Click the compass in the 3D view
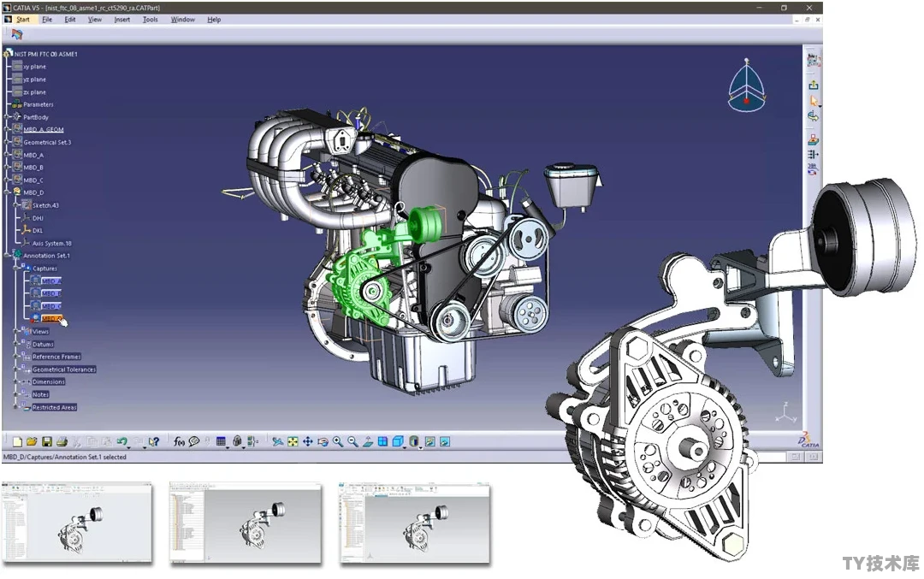924x579 pixels. tap(747, 86)
